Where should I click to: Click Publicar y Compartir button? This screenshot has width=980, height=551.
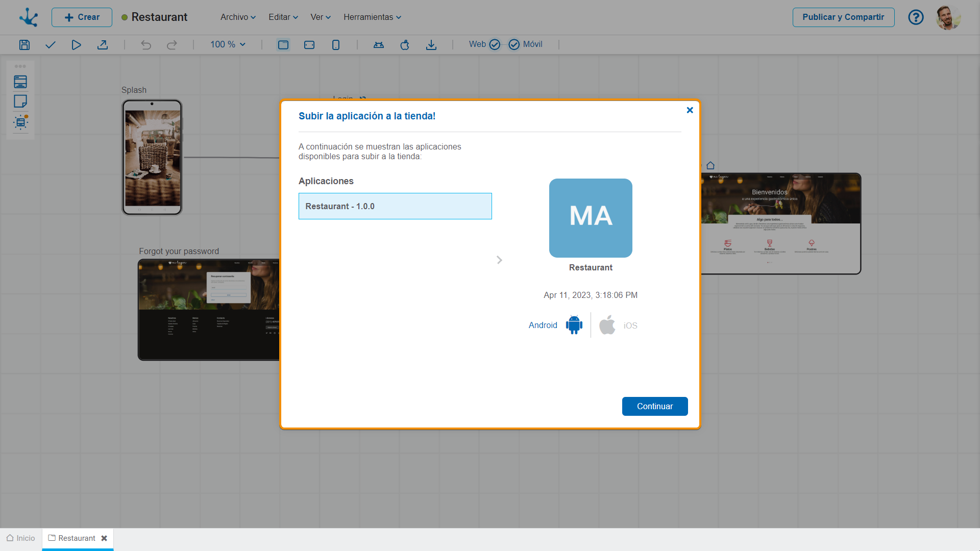coord(843,17)
